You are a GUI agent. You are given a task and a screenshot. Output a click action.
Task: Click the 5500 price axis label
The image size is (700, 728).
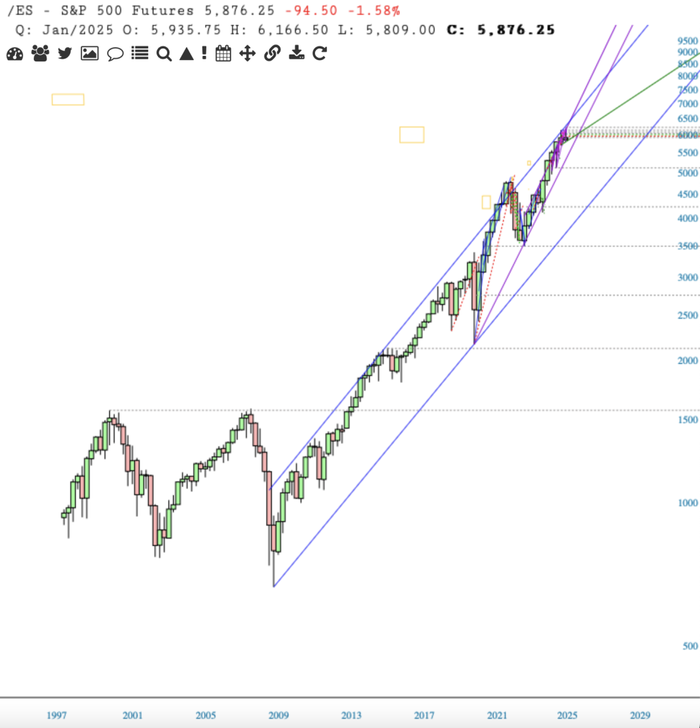coord(688,153)
